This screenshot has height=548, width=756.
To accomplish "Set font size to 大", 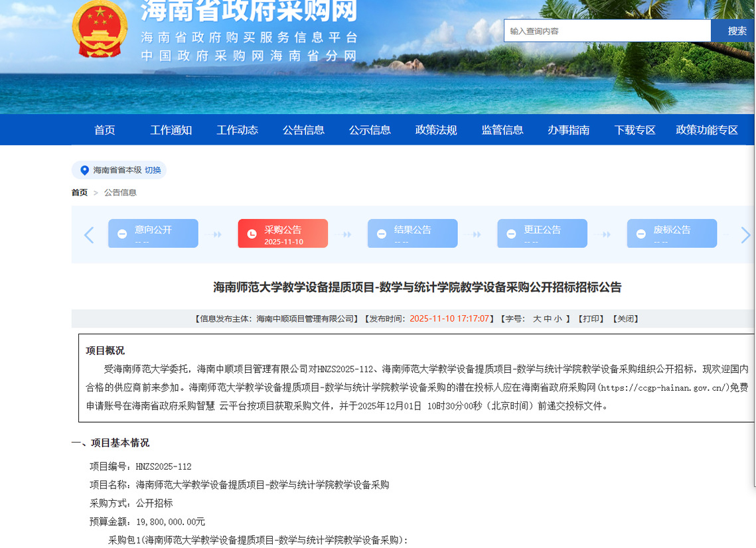I will 537,319.
